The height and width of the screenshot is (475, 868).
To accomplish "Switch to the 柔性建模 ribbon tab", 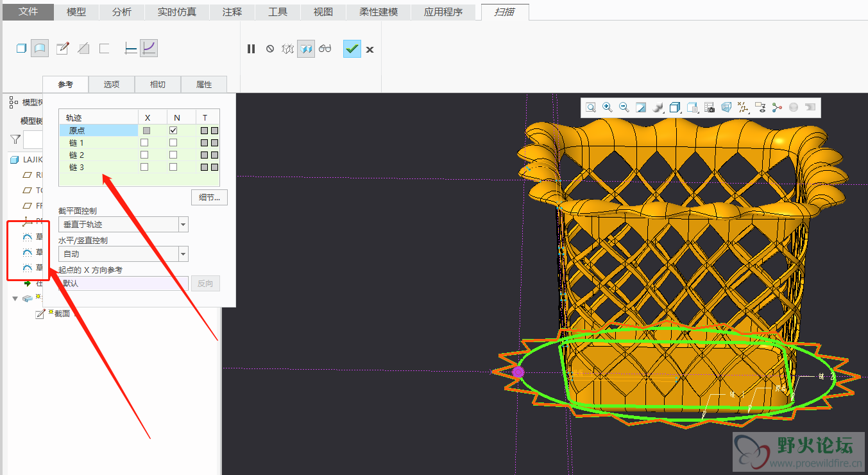I will 379,12.
